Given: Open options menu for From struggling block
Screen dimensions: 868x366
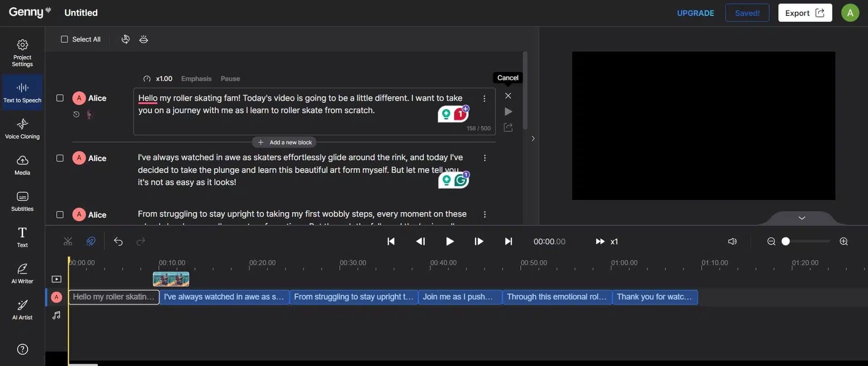Looking at the screenshot, I should (x=484, y=214).
